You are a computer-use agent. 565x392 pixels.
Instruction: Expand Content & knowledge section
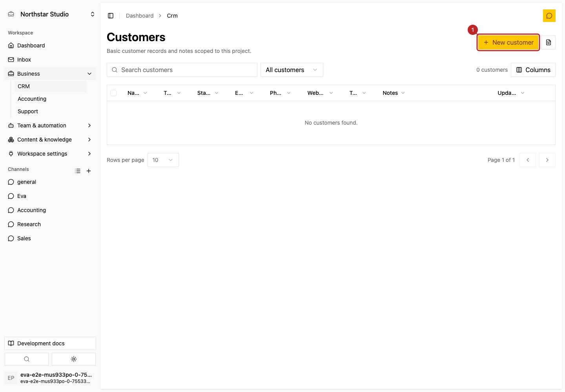tap(50, 140)
